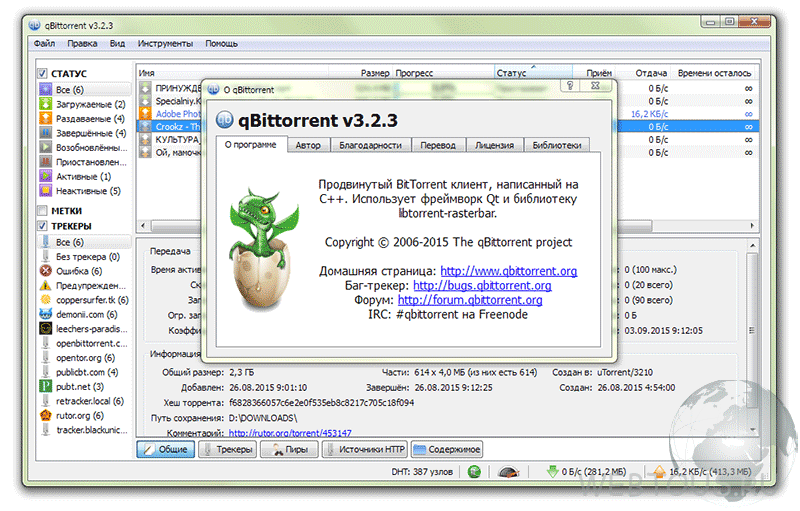The image size is (800, 511).
Task: Open the 'Помощь' menu
Action: pos(221,43)
